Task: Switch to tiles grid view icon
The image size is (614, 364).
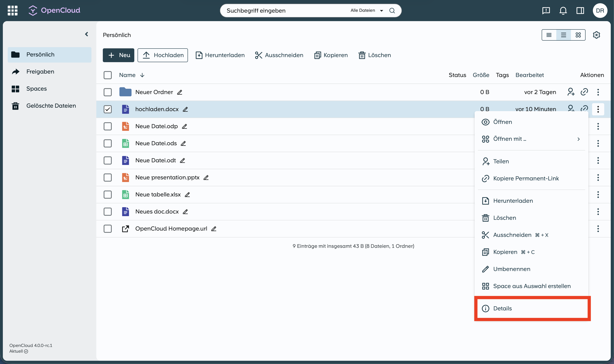Action: (x=578, y=35)
